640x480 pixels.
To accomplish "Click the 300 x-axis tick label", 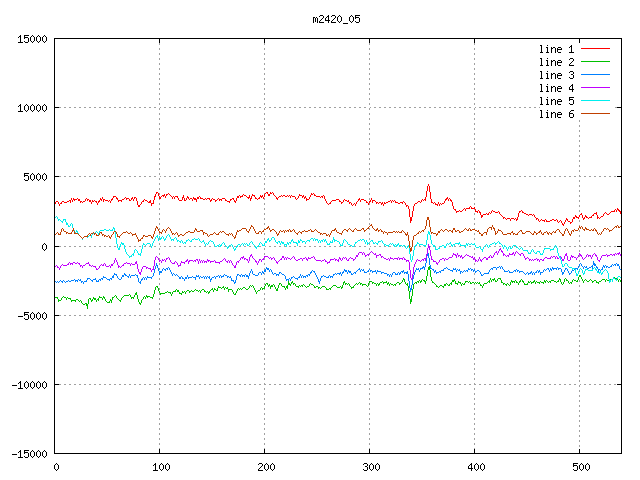I will (370, 467).
